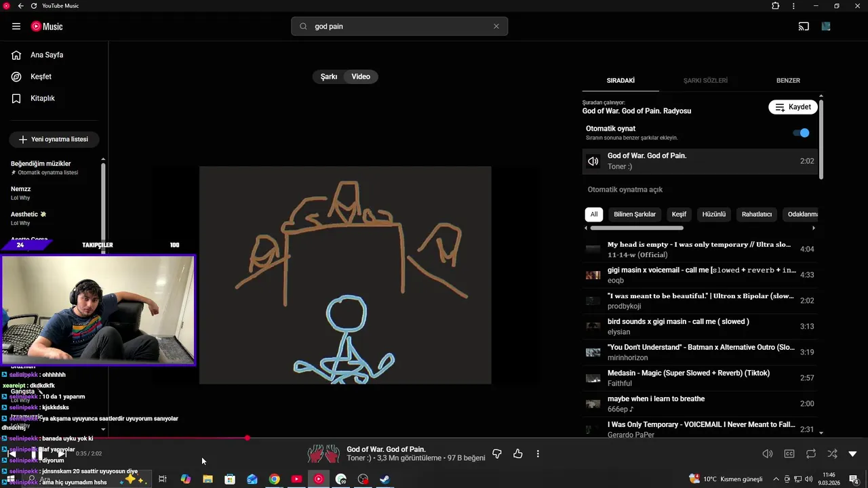Open Task View on taskbar
The image size is (868, 488).
tap(163, 479)
